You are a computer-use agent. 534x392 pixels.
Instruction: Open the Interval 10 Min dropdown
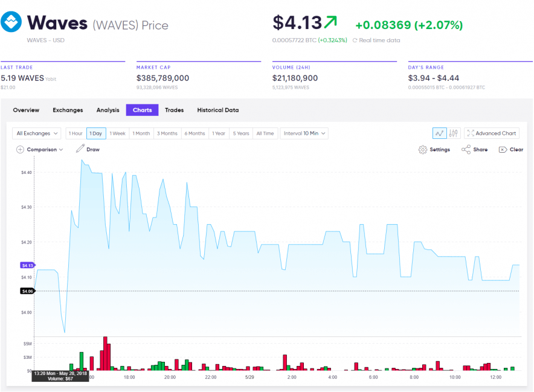pos(304,133)
